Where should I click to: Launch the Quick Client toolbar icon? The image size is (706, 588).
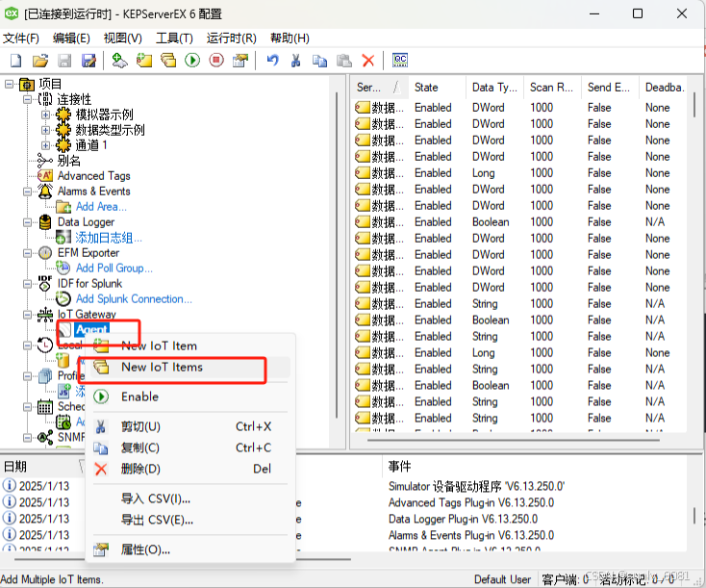click(x=400, y=61)
